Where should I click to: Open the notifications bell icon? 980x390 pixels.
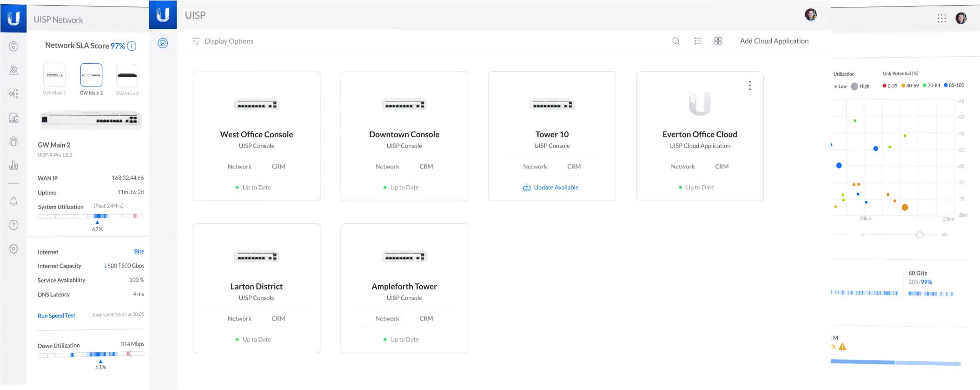coord(13,201)
